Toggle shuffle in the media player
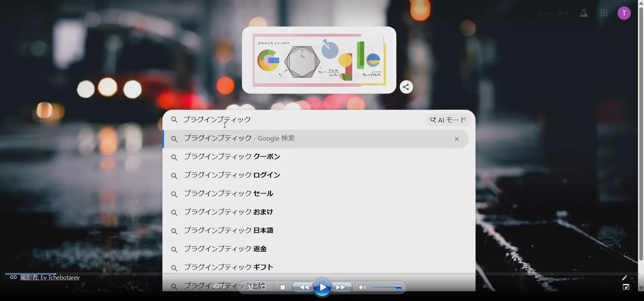 pyautogui.click(x=251, y=288)
